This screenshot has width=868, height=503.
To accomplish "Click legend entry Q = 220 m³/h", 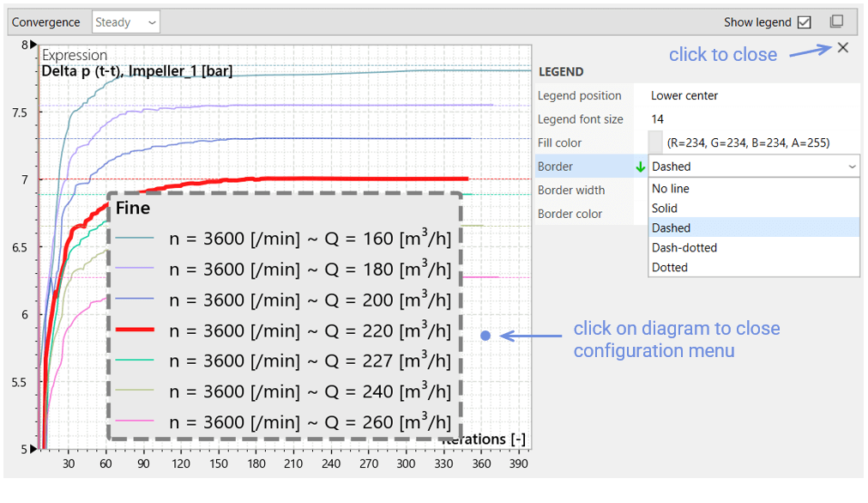I will tap(283, 330).
